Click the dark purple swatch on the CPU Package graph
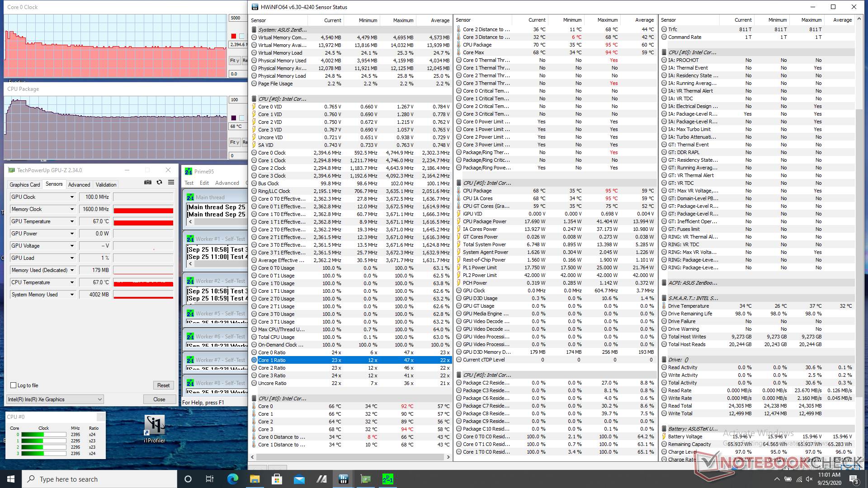868x488 pixels. click(233, 118)
